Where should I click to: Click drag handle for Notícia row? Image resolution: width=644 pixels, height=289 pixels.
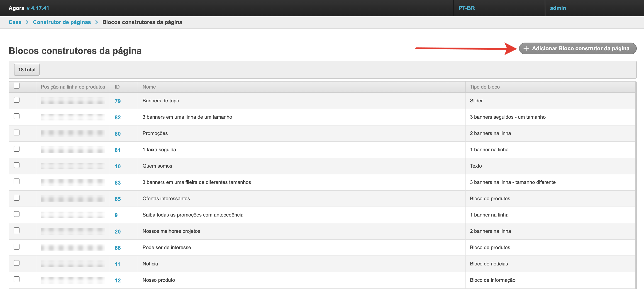(x=73, y=264)
